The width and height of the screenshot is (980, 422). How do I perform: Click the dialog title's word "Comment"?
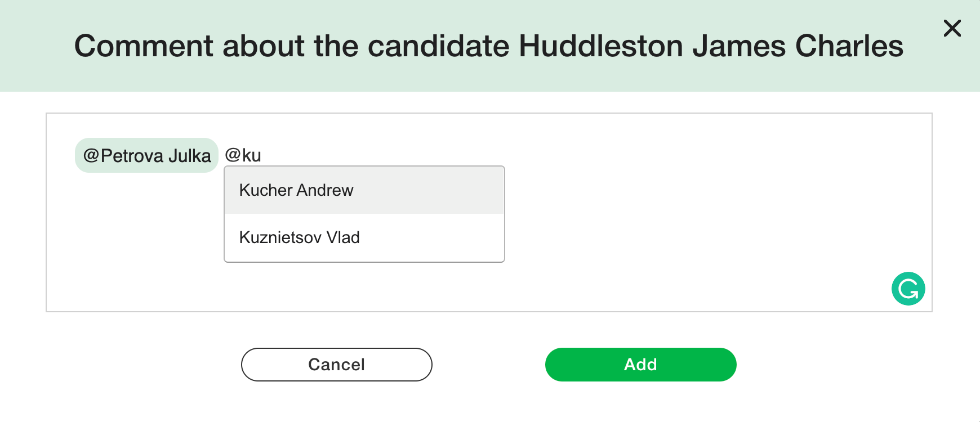coord(144,46)
